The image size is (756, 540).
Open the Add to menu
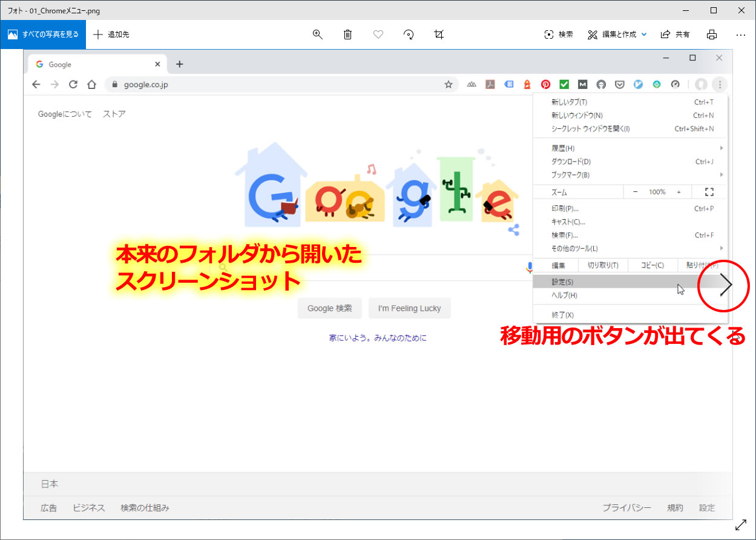[x=111, y=35]
